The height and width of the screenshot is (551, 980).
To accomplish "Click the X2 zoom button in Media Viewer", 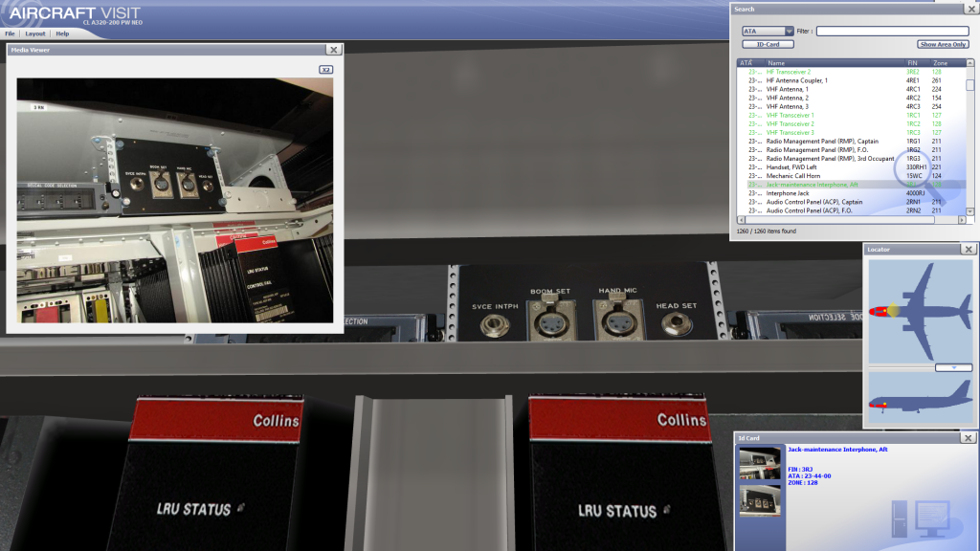I will point(325,69).
